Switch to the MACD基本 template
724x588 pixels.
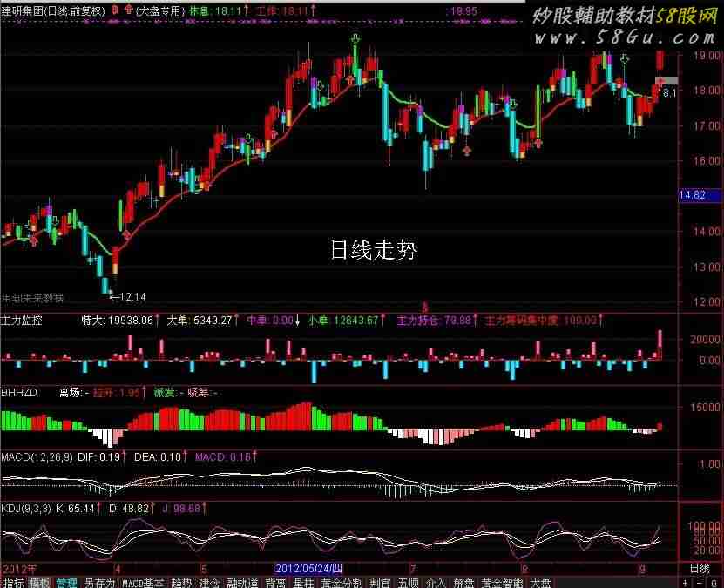(143, 583)
